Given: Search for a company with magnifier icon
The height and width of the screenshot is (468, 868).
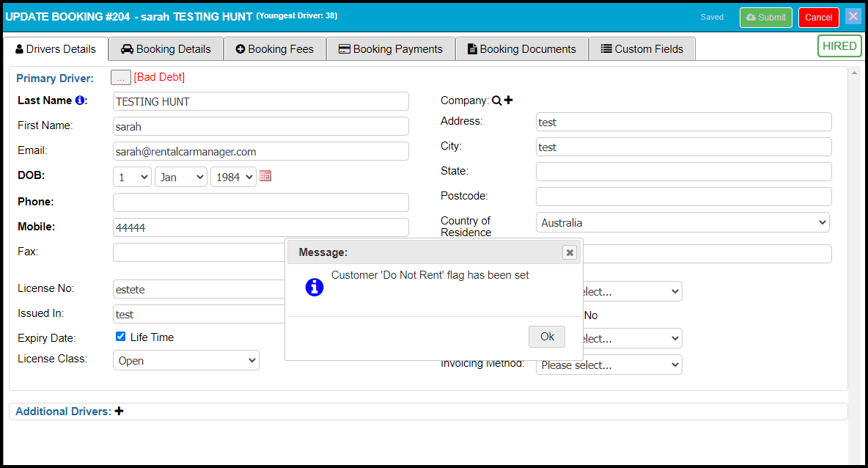Looking at the screenshot, I should point(496,100).
